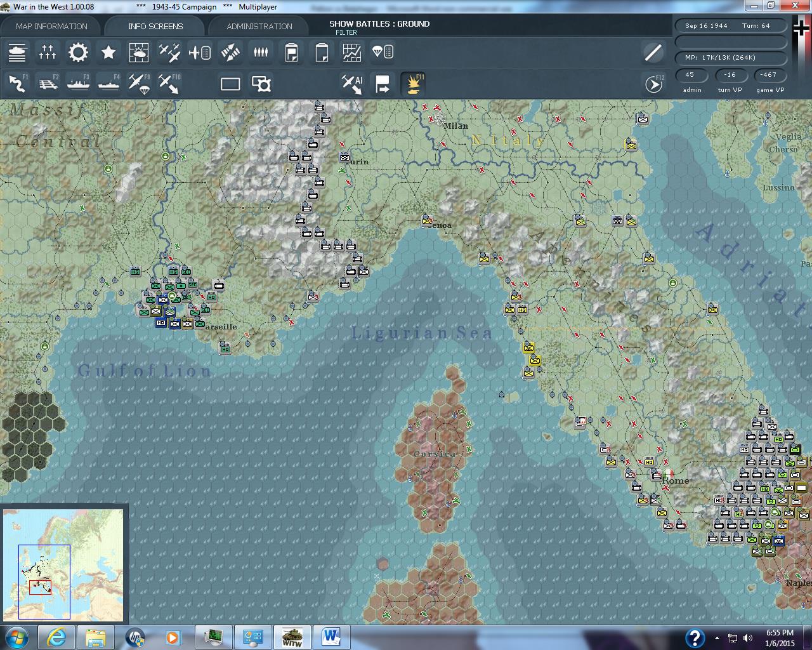
Task: Click the F12 end turn arrow
Action: coord(653,84)
